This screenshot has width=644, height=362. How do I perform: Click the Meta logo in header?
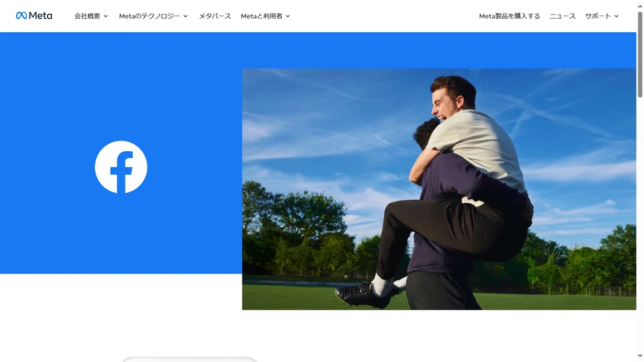[34, 16]
